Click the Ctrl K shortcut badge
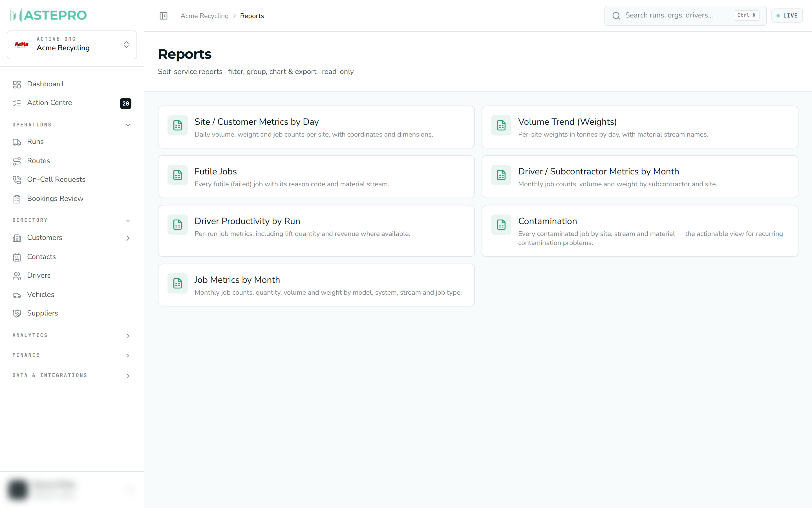Screen dimensions: 812x508 (746, 16)
